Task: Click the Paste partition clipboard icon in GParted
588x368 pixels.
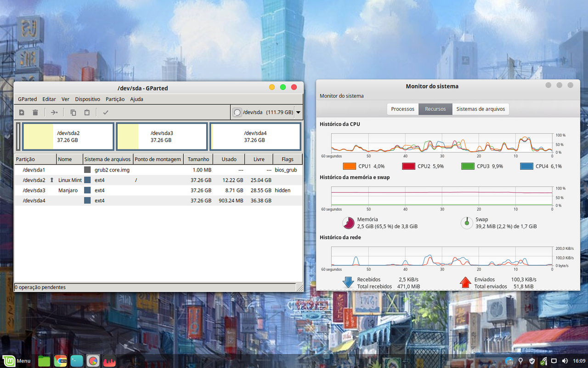Action: tap(87, 112)
